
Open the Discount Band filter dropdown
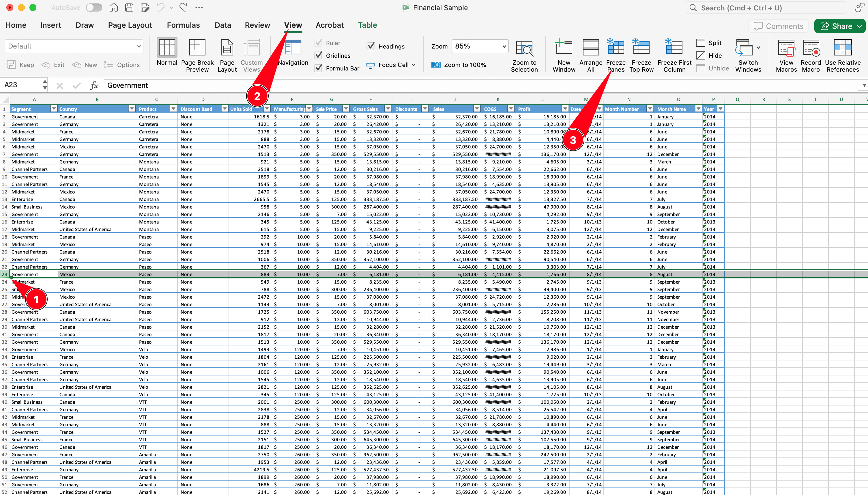(x=225, y=109)
